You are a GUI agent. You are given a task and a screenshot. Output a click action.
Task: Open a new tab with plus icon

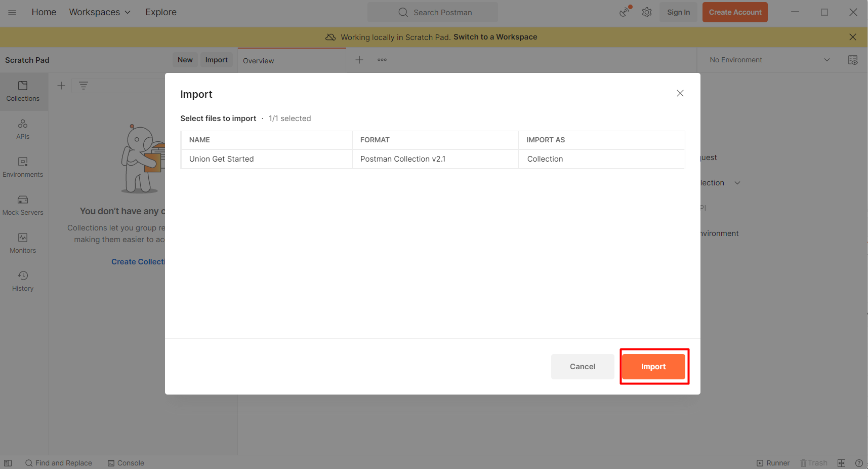click(x=359, y=60)
